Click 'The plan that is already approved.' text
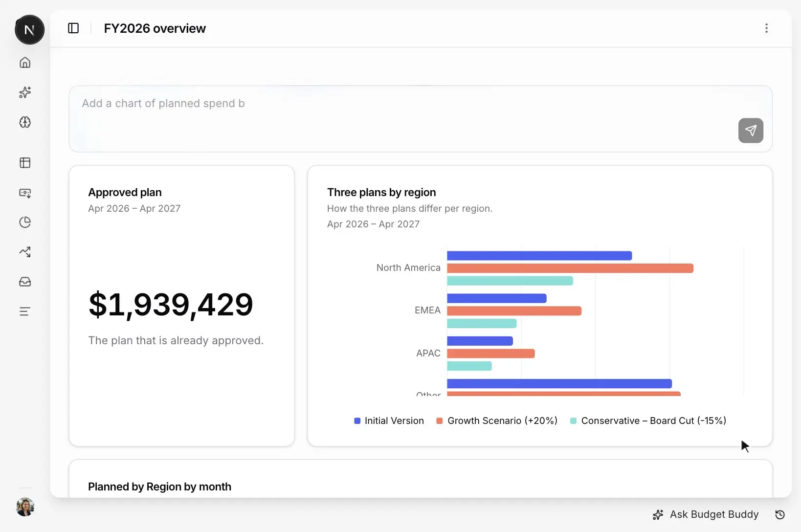The height and width of the screenshot is (532, 801). pos(176,340)
